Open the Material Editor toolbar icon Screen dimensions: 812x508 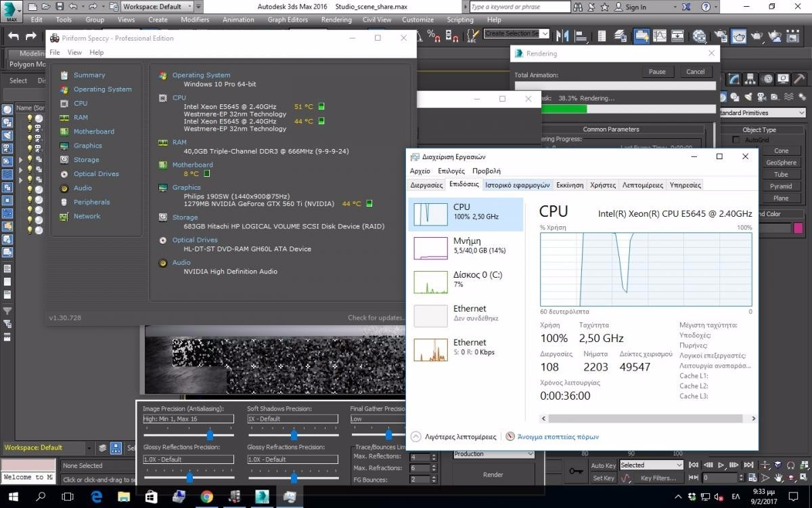coord(700,36)
